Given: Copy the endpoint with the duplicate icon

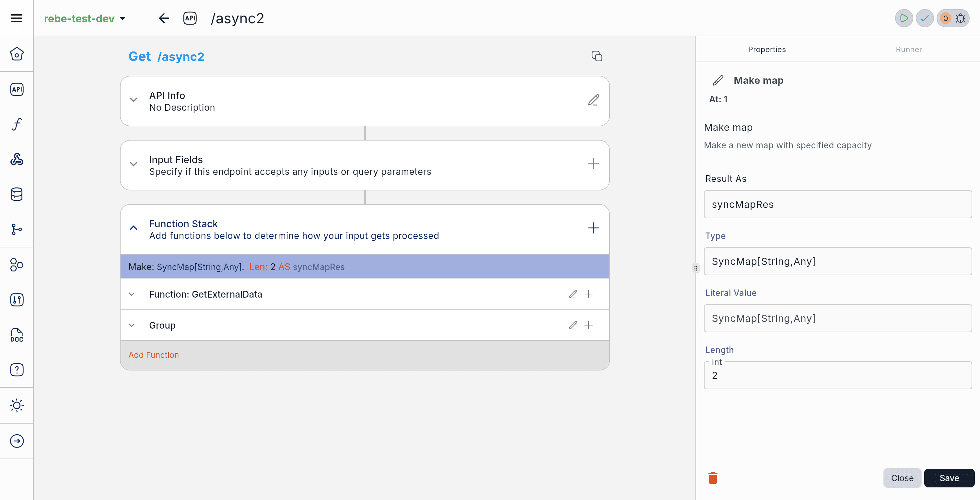Looking at the screenshot, I should pyautogui.click(x=597, y=56).
